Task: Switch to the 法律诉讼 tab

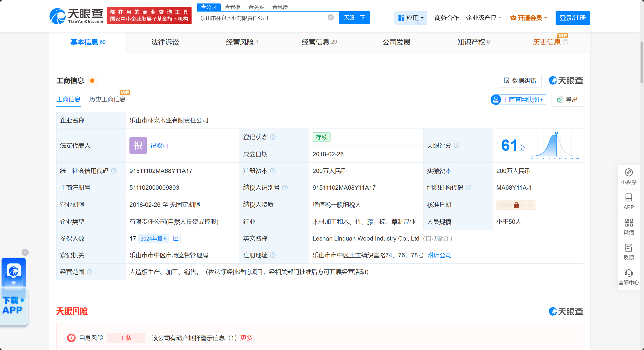Action: (165, 42)
